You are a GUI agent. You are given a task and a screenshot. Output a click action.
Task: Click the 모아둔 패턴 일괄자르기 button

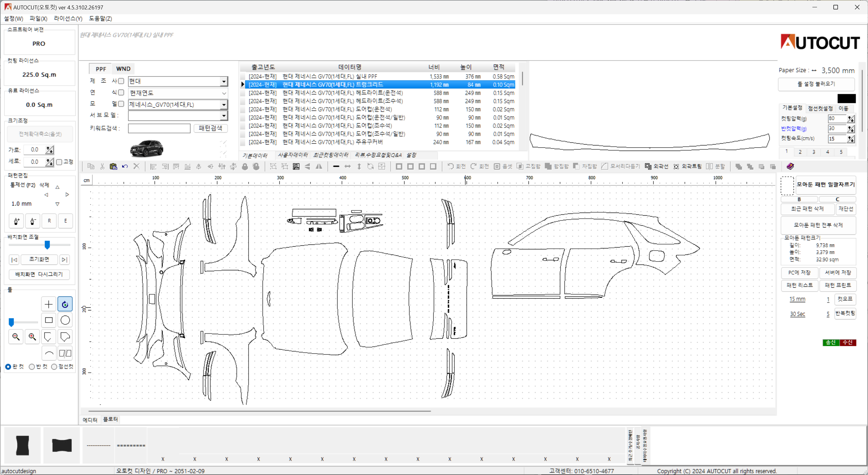click(825, 185)
